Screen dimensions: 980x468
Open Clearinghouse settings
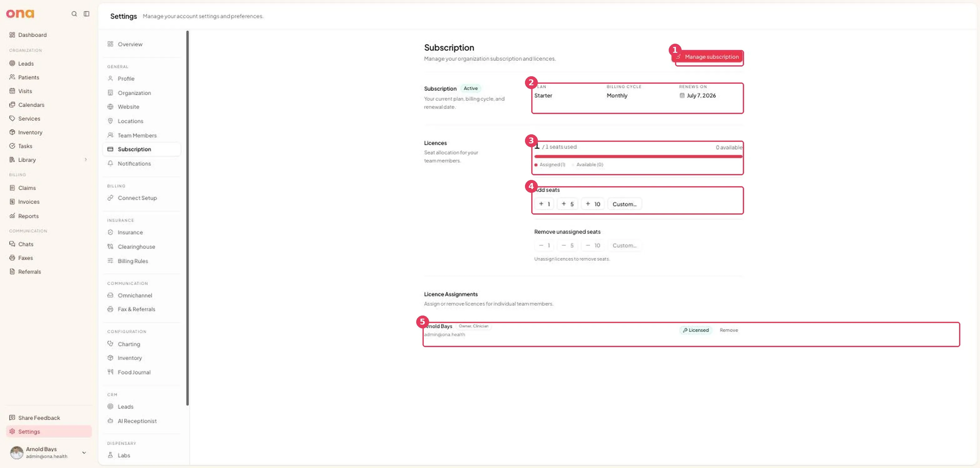(142, 247)
